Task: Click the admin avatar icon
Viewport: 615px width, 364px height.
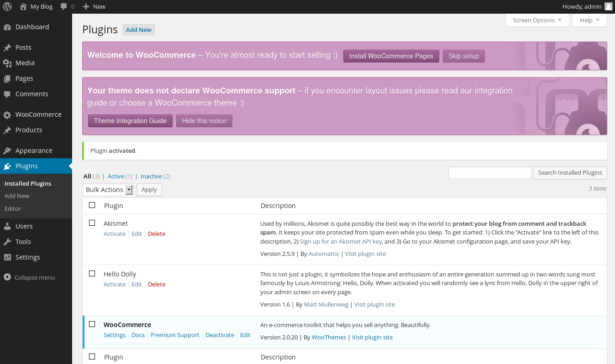Action: click(608, 6)
